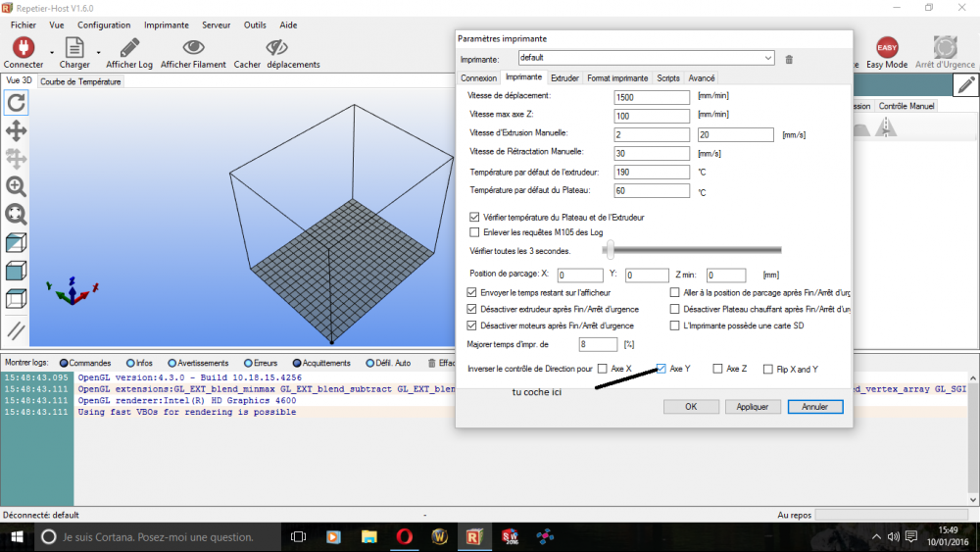This screenshot has height=552, width=980.
Task: Switch to top wireframe cube view
Action: pyautogui.click(x=17, y=299)
